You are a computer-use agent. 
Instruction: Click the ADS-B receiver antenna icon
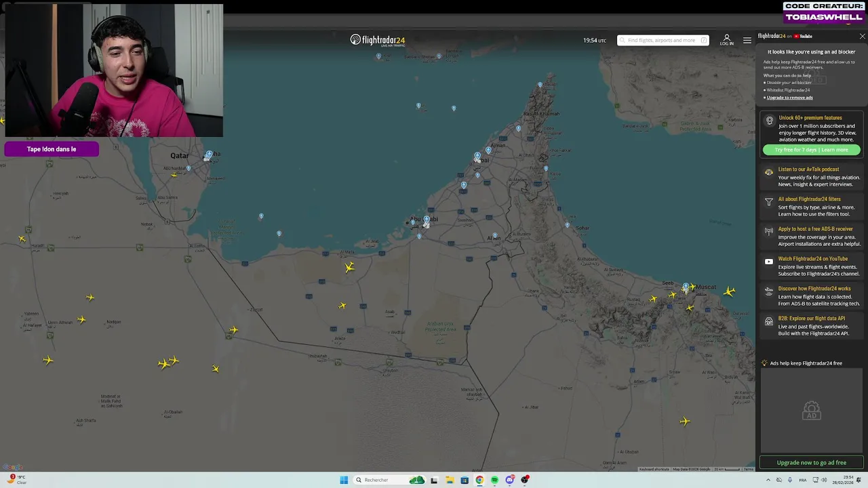coord(769,232)
